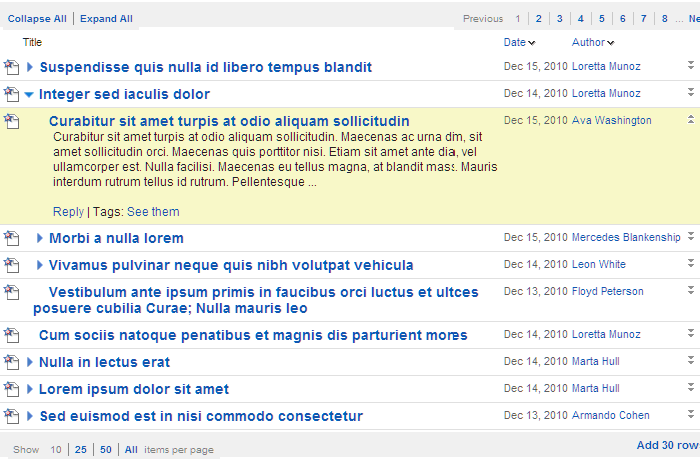Click the double-chevron icon on Leon White row

pos(690,264)
